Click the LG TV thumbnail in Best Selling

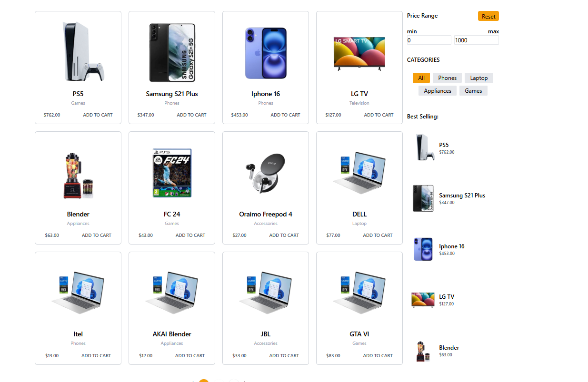(x=423, y=300)
